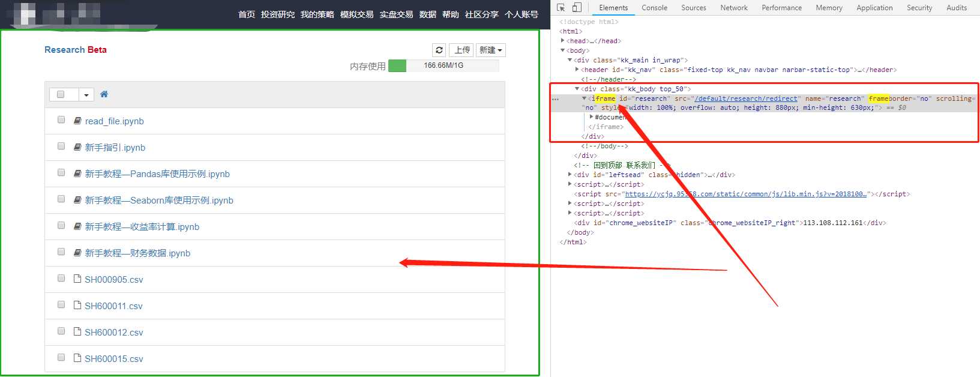Image resolution: width=980 pixels, height=377 pixels.
Task: Click the refresh icon button
Action: tap(439, 50)
